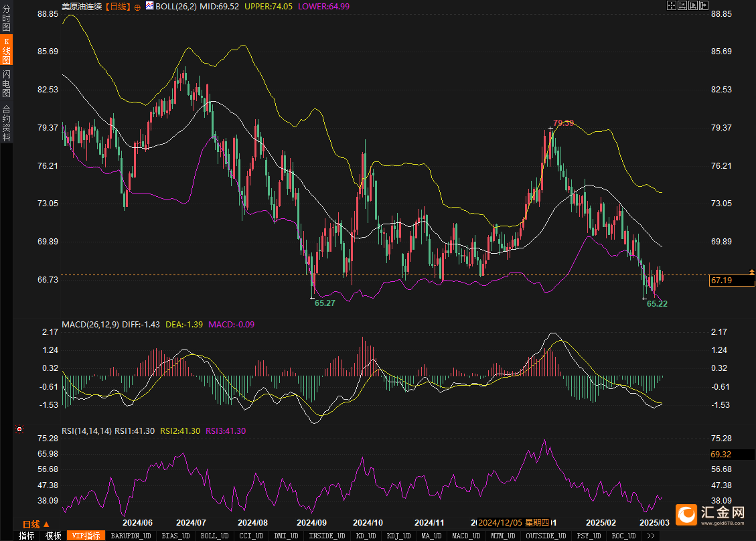The height and width of the screenshot is (541, 756).
Task: Click the current price tag 67.19
Action: click(731, 281)
